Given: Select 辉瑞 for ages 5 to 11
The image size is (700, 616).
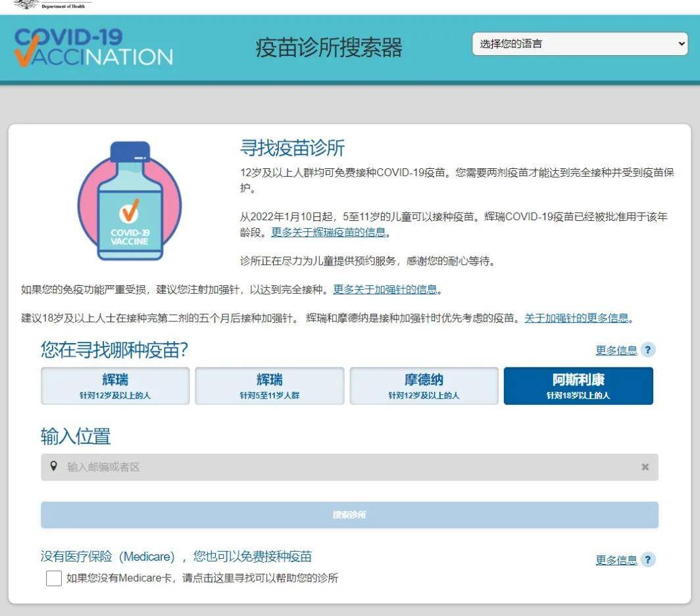Looking at the screenshot, I should tap(270, 386).
